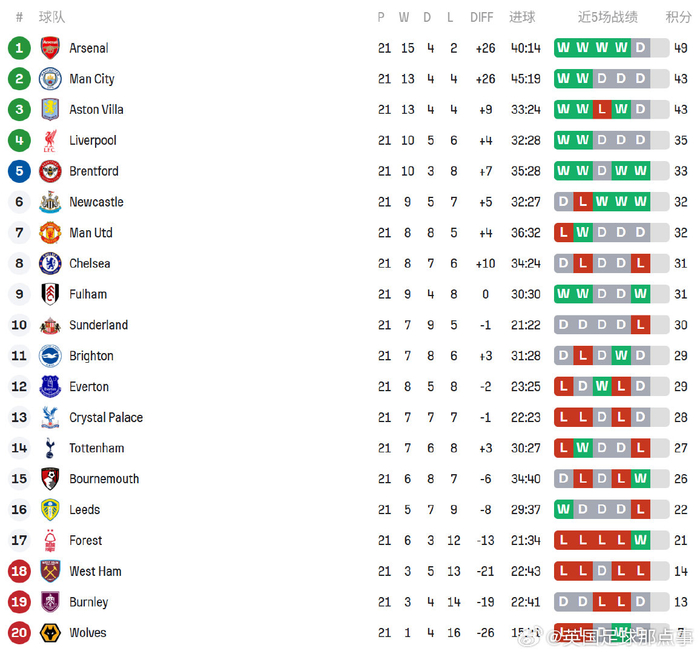Viewport: 700px width, 654px height.
Task: Click the Brentford bee crest
Action: [50, 171]
